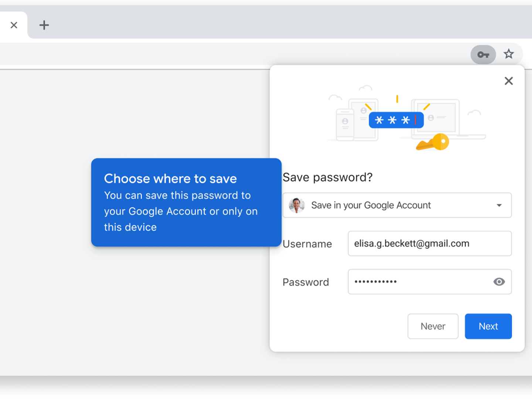Bookmark this page with the star icon
Viewport: 532px width, 399px height.
point(509,54)
